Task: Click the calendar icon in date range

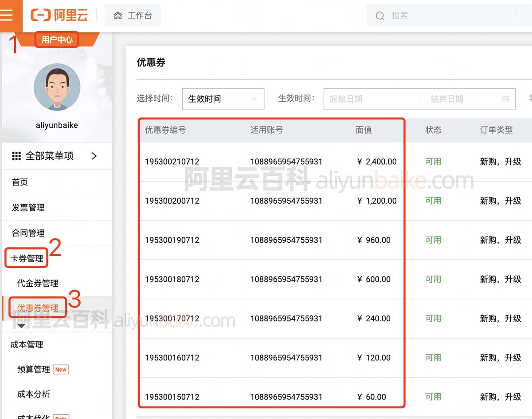Action: click(x=505, y=99)
